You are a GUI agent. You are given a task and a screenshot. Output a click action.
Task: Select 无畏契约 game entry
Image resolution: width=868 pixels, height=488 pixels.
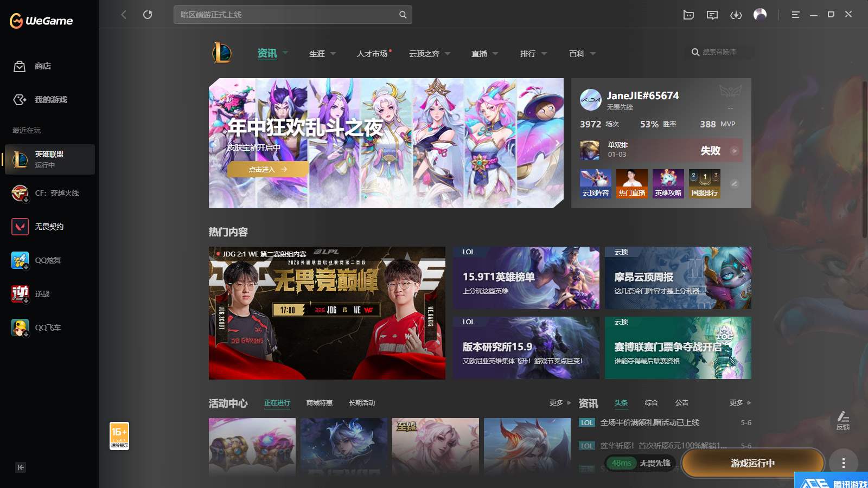click(x=50, y=227)
